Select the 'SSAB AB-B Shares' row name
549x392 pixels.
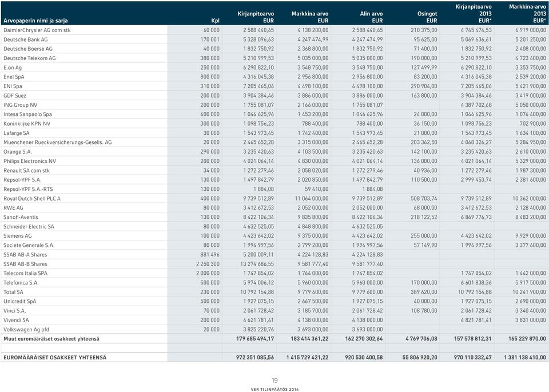(25, 264)
